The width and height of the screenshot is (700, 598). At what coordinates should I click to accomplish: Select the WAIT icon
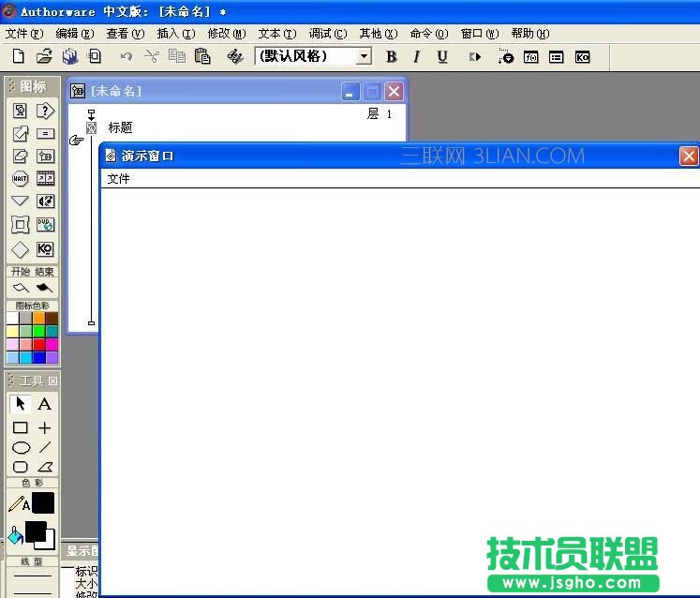[20, 179]
